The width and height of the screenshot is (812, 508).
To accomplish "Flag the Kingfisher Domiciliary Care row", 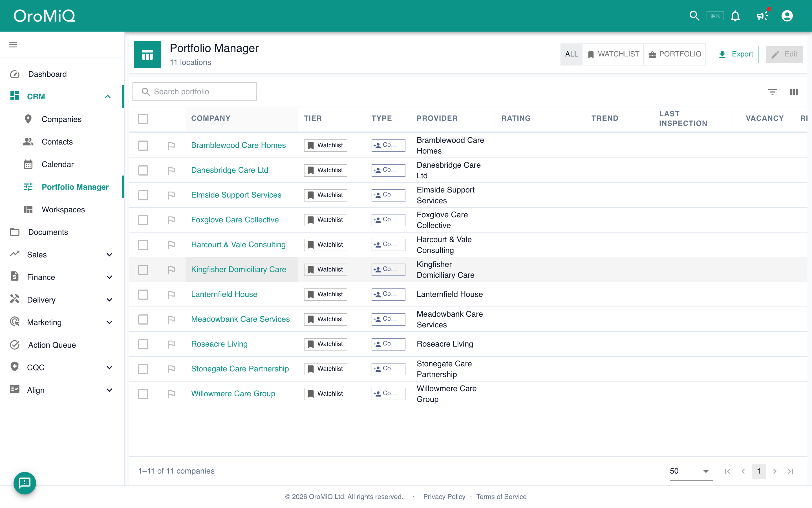I will tap(171, 270).
